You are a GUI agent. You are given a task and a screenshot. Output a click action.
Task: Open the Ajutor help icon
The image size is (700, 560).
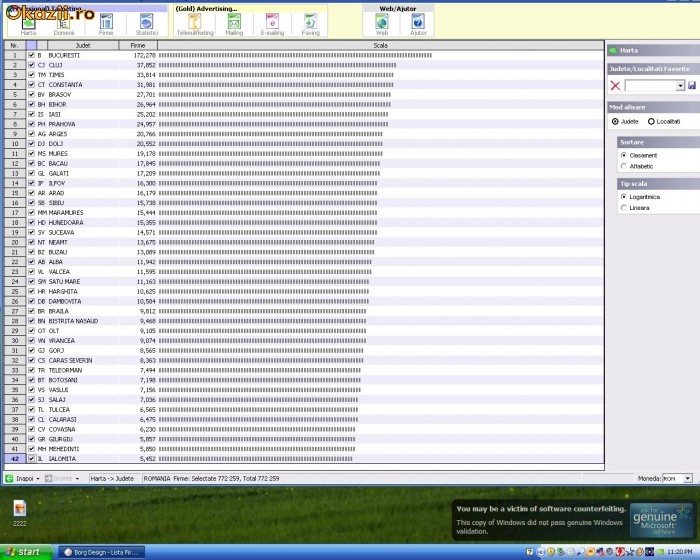click(x=418, y=24)
